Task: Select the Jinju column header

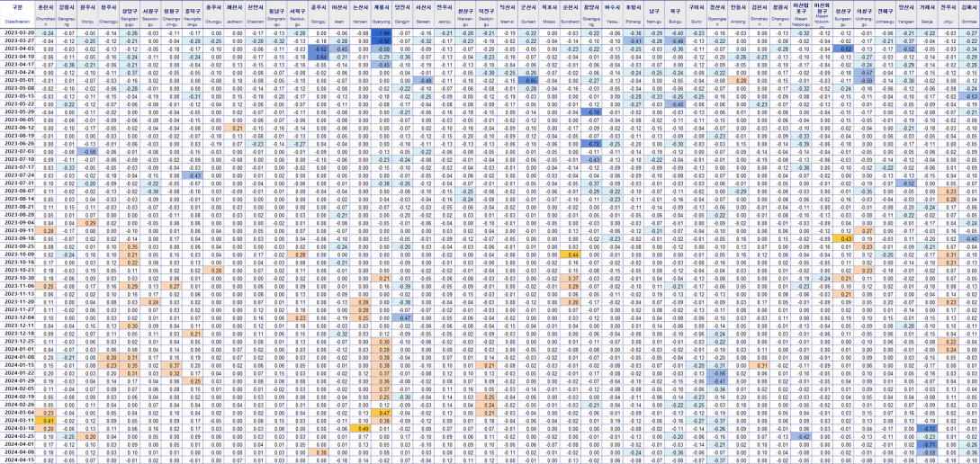Action: 949,15
